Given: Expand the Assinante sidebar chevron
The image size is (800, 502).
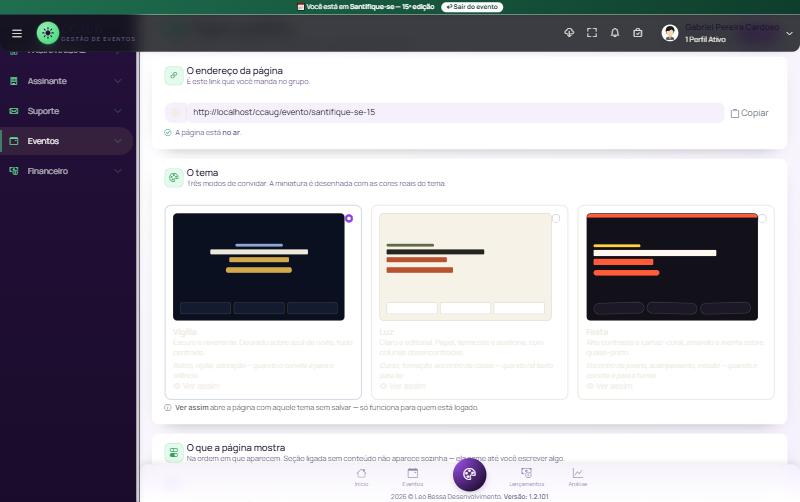Looking at the screenshot, I should (x=118, y=81).
